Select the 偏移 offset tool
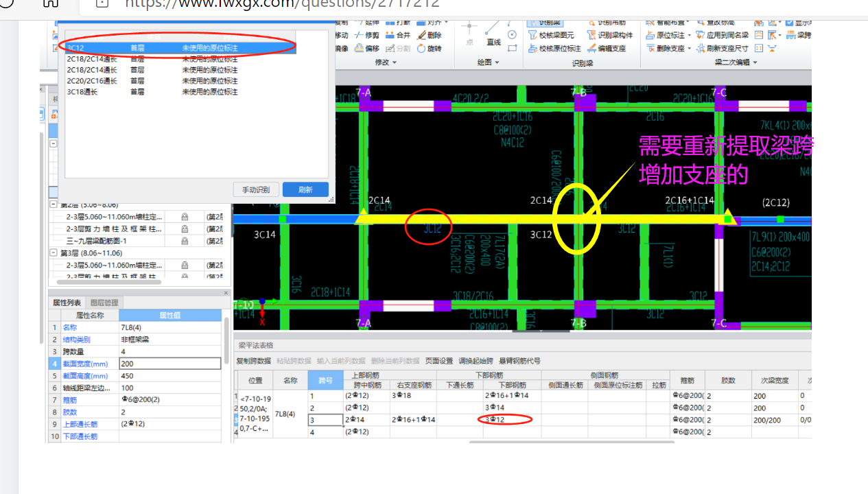 click(367, 49)
